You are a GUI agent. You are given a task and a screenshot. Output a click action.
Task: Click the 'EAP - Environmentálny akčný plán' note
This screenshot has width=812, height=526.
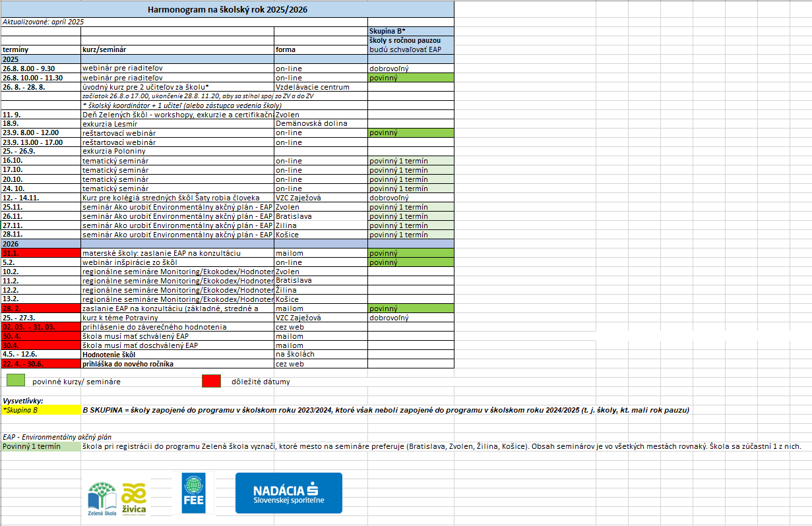[57, 436]
